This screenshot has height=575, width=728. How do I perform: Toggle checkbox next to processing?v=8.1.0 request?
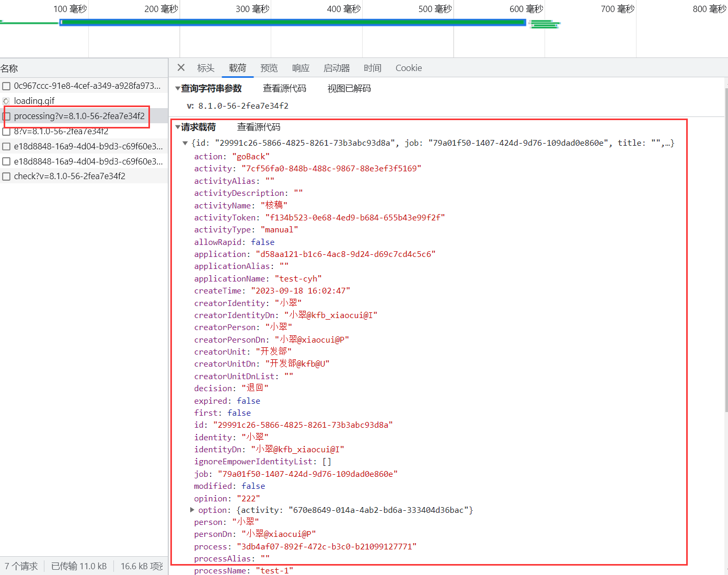pyautogui.click(x=6, y=116)
